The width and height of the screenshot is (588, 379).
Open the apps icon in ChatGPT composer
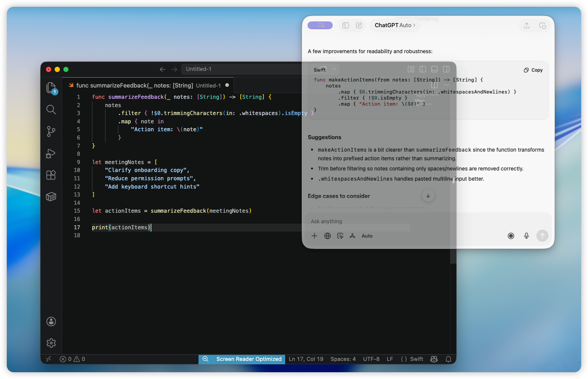click(353, 236)
